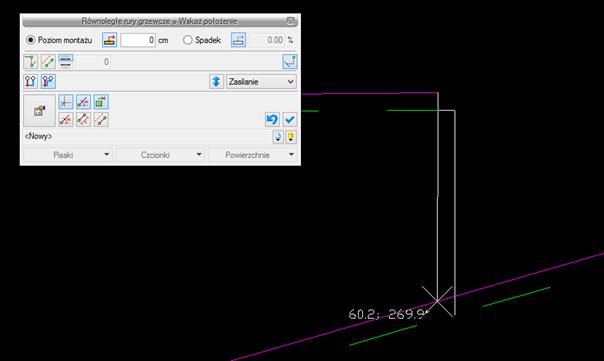Click the highlighted offset pipe pair icon
604x361 pixels.
tap(48, 81)
